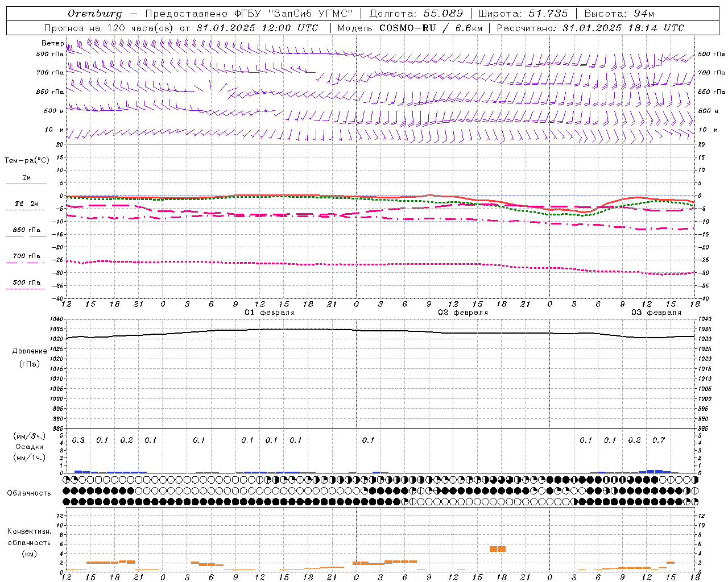728x582 pixels.
Task: Click the "Высота: 94м" header value
Action: tap(619, 14)
